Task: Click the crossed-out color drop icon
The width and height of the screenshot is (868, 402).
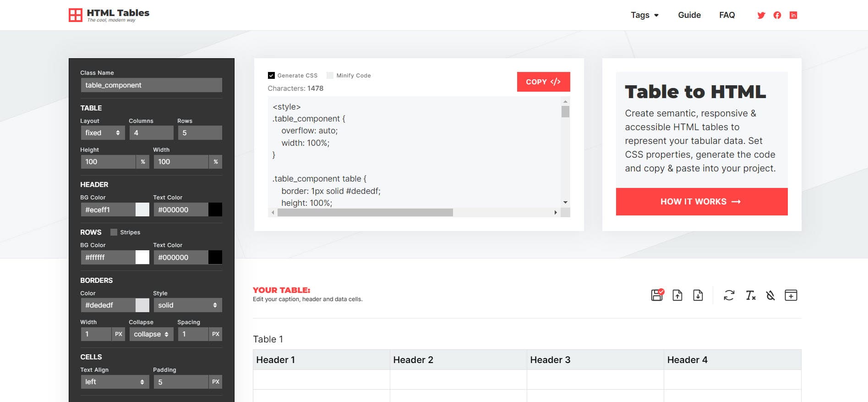Action: click(x=770, y=295)
